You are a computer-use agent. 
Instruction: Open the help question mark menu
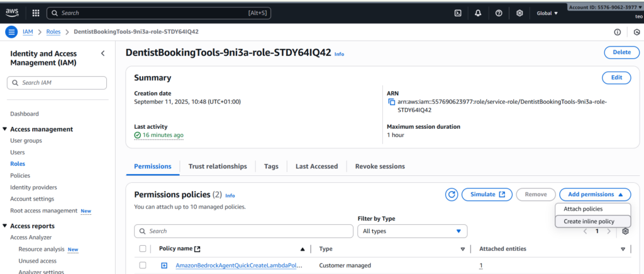pyautogui.click(x=499, y=13)
